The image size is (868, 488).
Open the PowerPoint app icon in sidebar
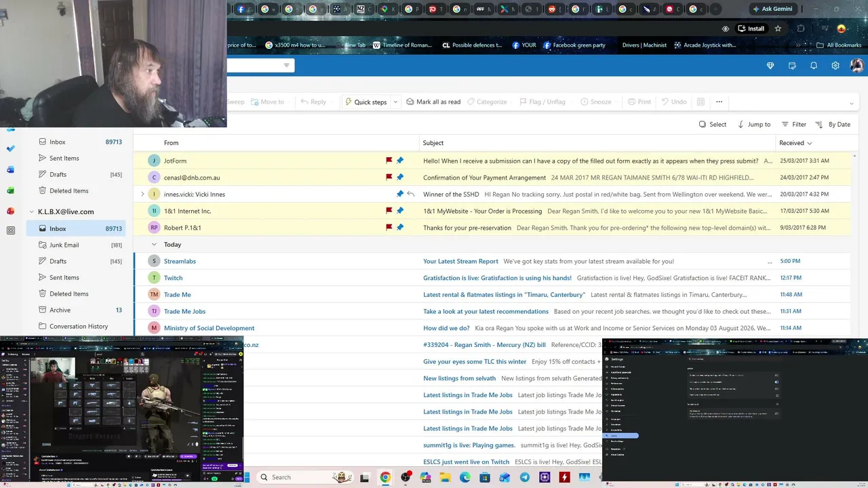11,211
